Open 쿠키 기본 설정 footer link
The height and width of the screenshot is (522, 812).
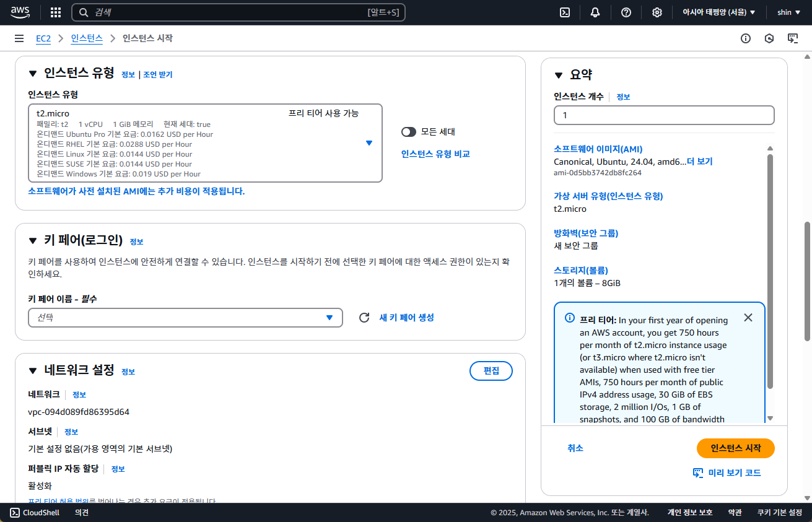(x=779, y=513)
